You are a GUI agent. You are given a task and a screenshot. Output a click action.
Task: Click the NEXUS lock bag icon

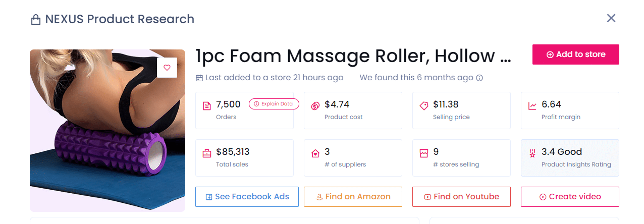[35, 20]
